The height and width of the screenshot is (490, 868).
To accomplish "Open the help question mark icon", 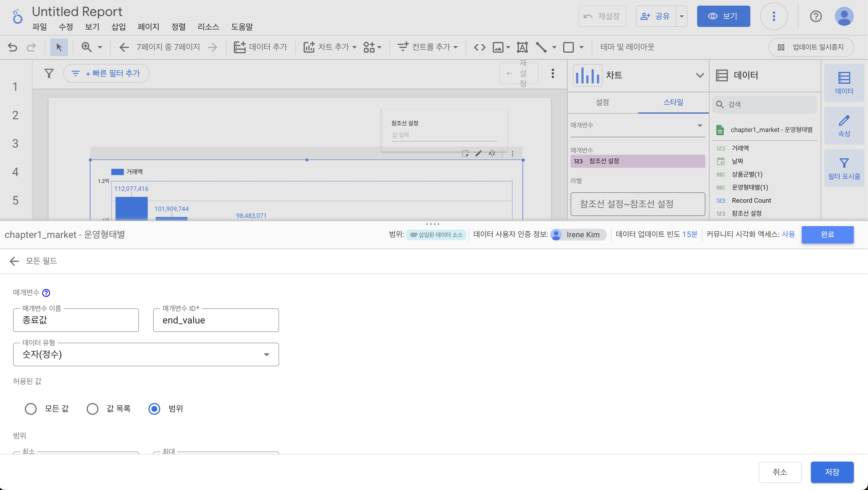I will pos(815,16).
